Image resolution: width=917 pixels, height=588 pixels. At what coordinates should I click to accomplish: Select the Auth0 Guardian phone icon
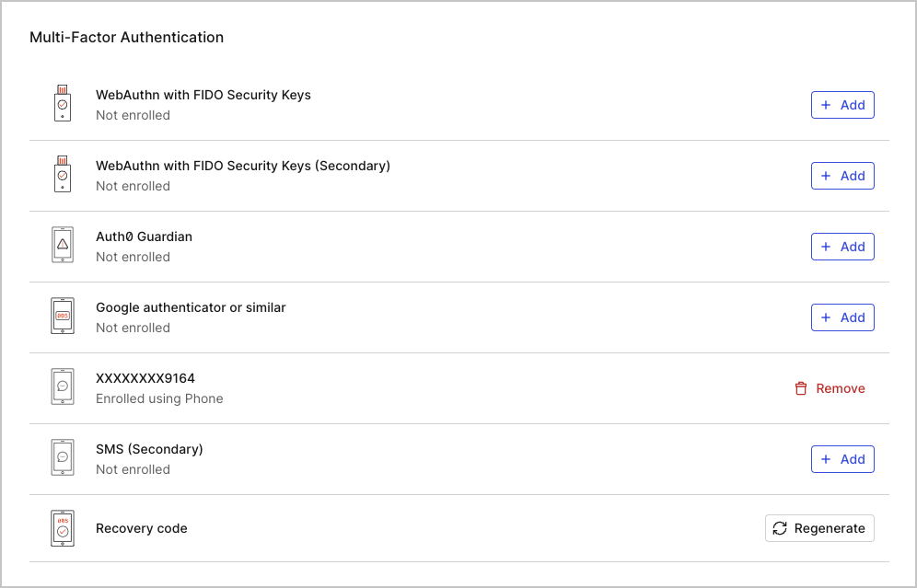pyautogui.click(x=62, y=246)
